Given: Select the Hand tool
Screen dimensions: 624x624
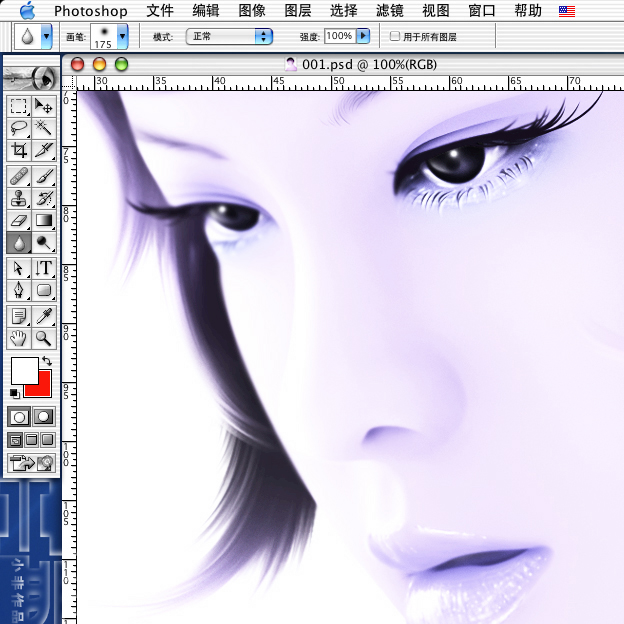Looking at the screenshot, I should [x=19, y=338].
